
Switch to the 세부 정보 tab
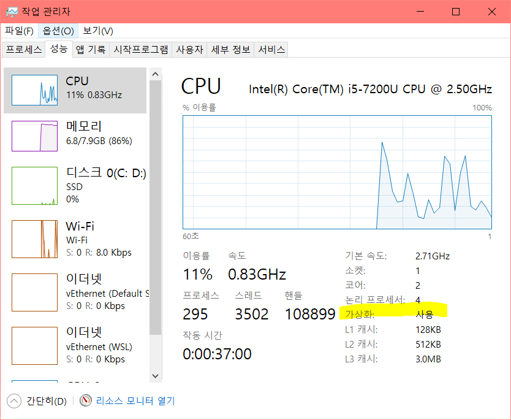(x=230, y=50)
